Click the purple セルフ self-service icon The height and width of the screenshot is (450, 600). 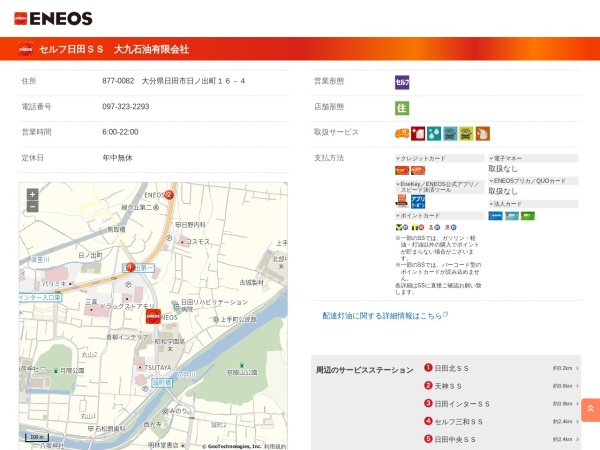pos(402,82)
